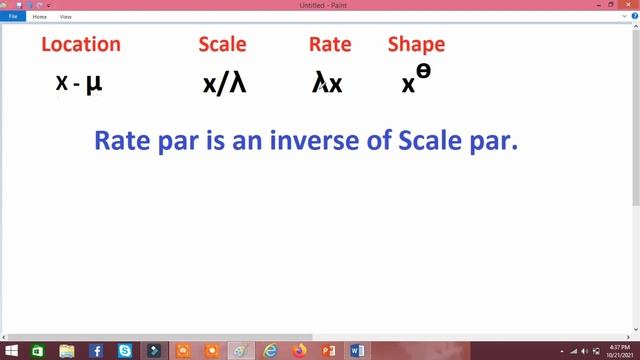Click the network signal tray icon
Viewport: 640px width, 360px height.
click(573, 351)
